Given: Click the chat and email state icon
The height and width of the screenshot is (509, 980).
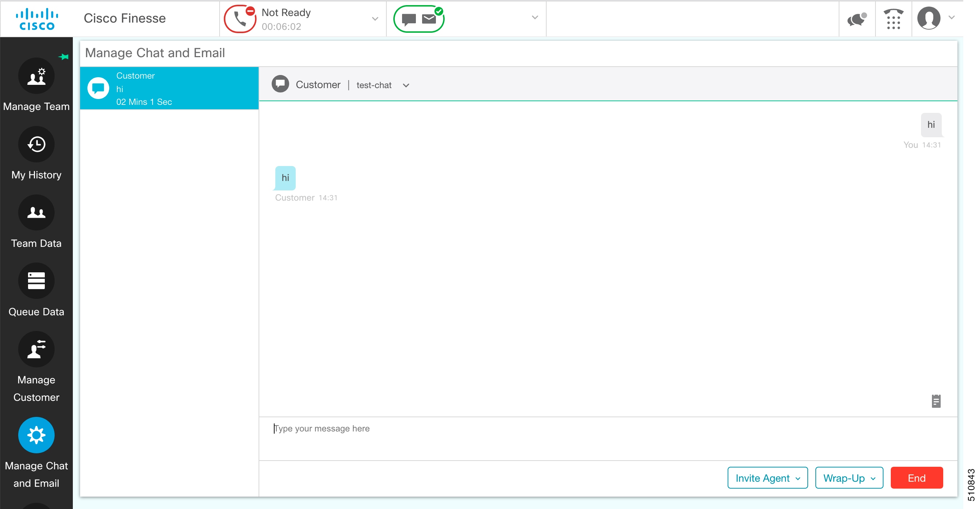Looking at the screenshot, I should (419, 19).
